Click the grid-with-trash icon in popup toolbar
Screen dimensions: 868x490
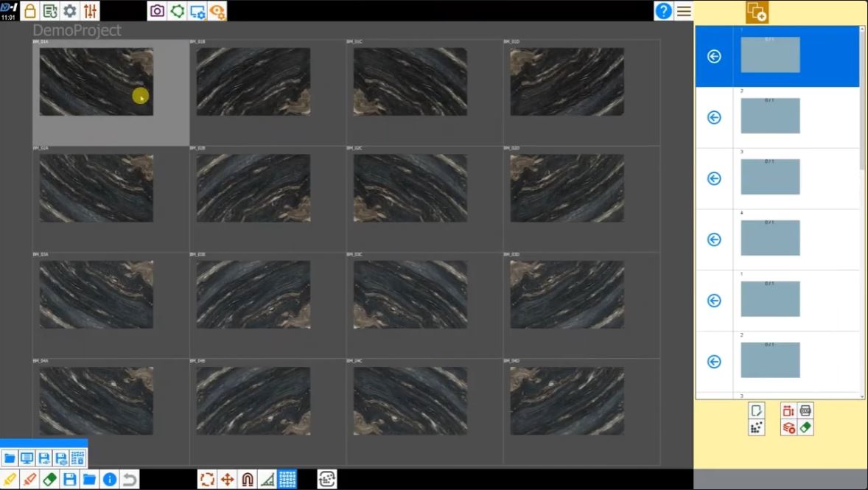[x=78, y=458]
